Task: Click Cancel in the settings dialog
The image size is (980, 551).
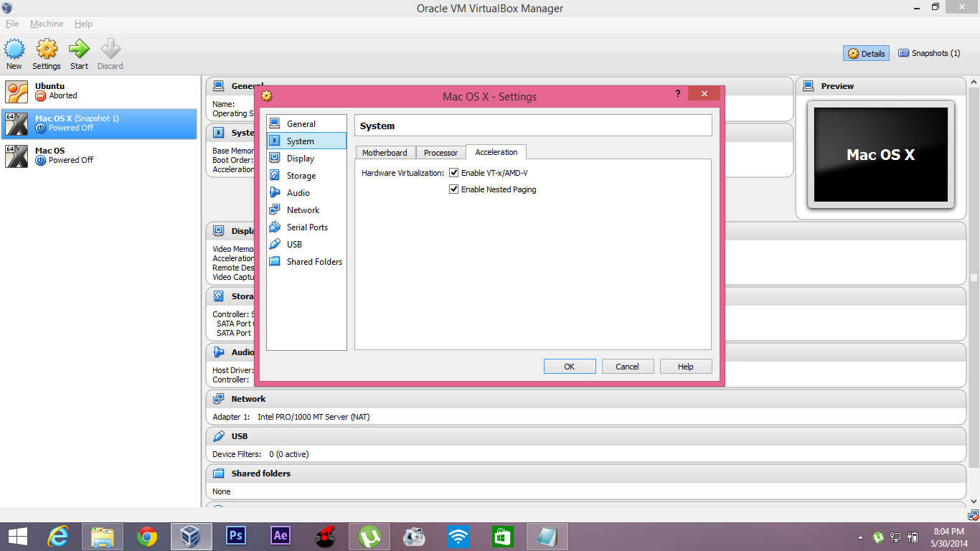Action: (627, 367)
